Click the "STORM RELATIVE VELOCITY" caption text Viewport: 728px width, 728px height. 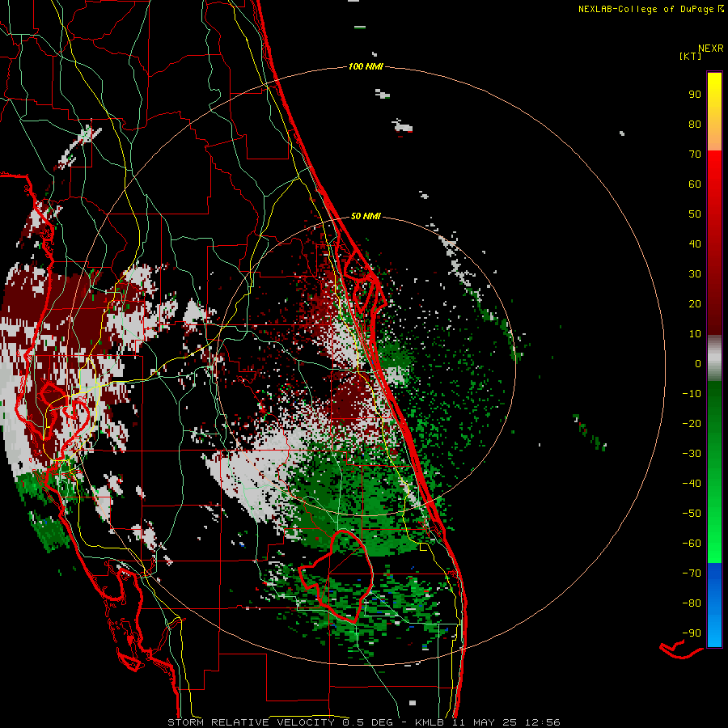pos(251,722)
